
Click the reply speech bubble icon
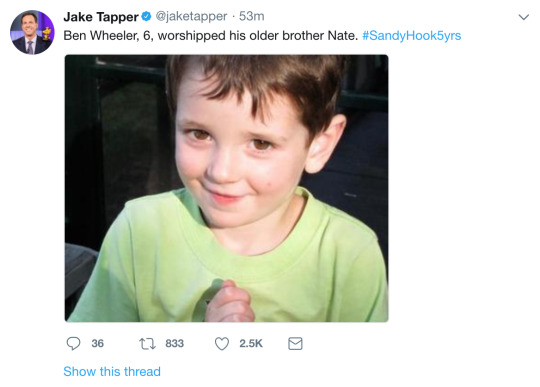(73, 343)
